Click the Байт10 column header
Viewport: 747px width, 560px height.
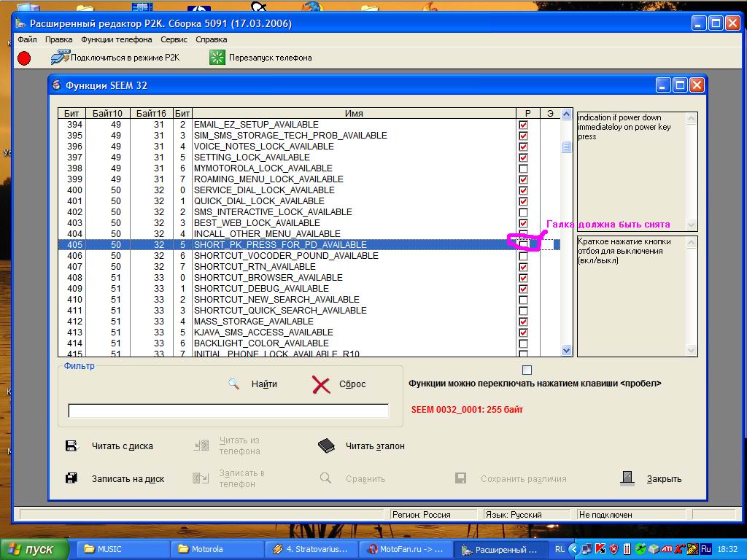tap(107, 113)
